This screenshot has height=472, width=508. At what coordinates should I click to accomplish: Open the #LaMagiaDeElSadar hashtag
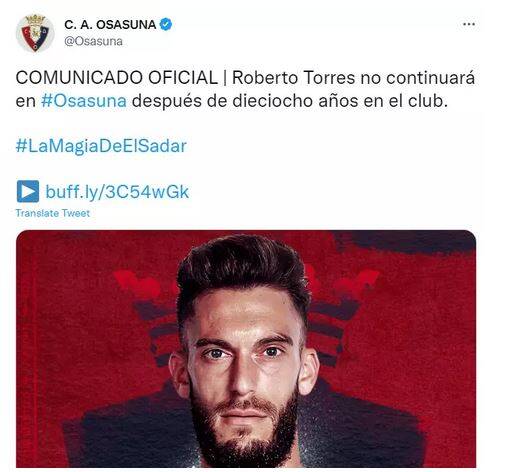[101, 146]
